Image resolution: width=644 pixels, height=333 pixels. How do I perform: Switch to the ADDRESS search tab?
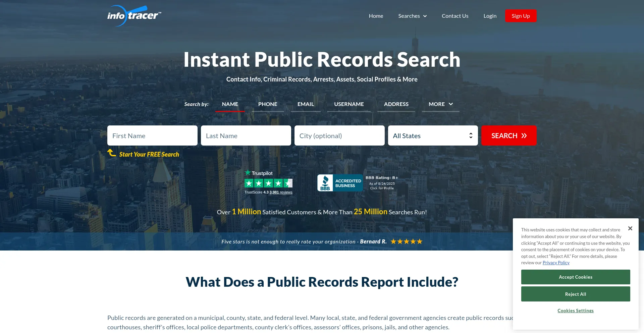pos(396,104)
